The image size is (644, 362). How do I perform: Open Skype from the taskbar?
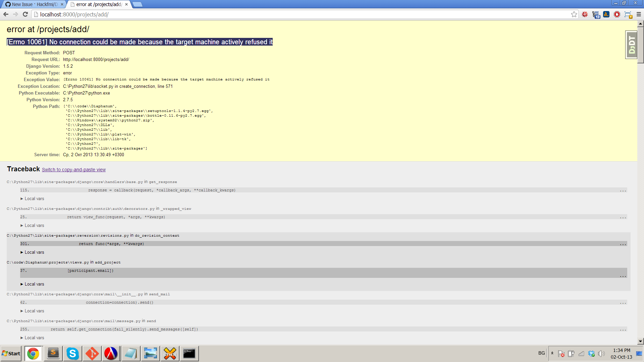point(72,354)
